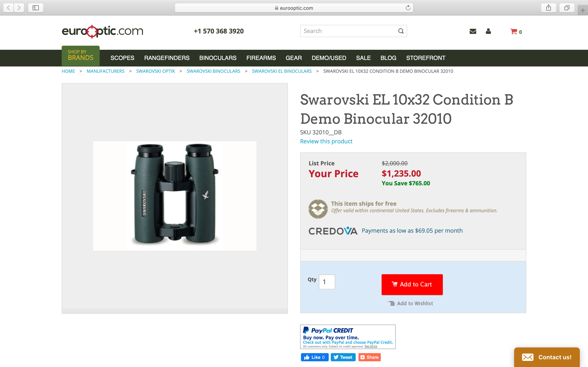Screen dimensions: 588x367
Task: Open the user account icon
Action: pyautogui.click(x=488, y=31)
